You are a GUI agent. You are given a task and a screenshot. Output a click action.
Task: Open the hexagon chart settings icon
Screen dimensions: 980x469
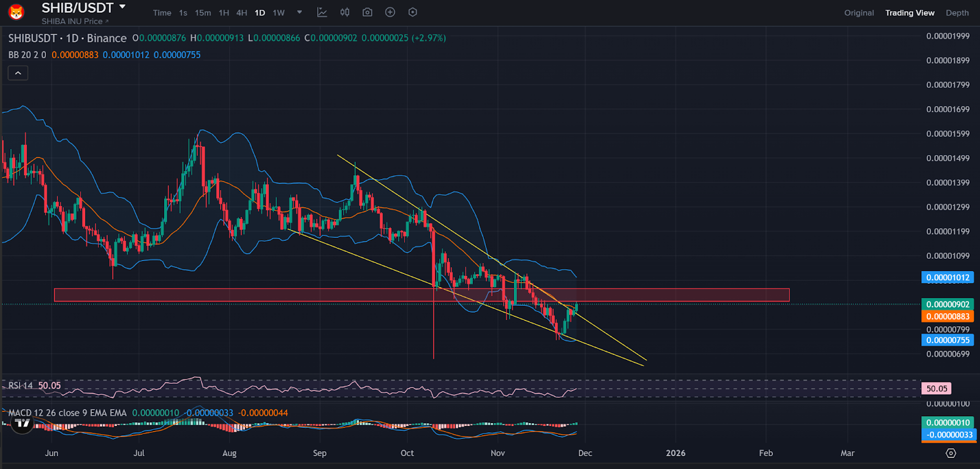click(413, 12)
